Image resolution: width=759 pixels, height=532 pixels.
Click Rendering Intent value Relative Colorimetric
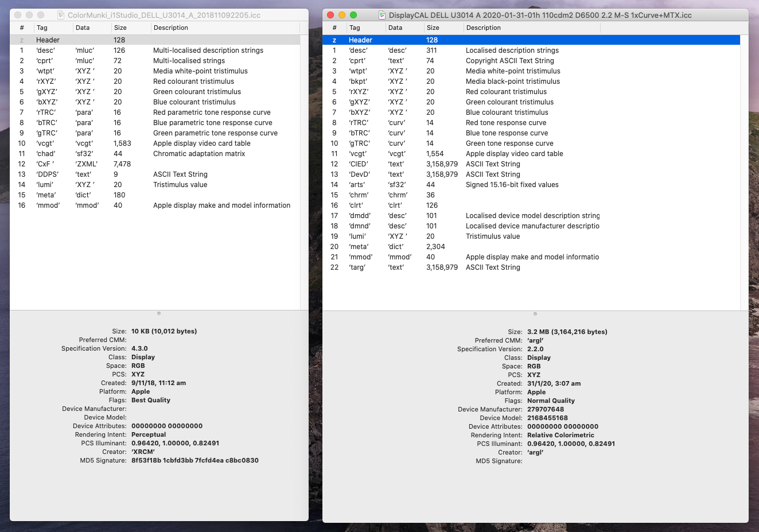click(561, 435)
